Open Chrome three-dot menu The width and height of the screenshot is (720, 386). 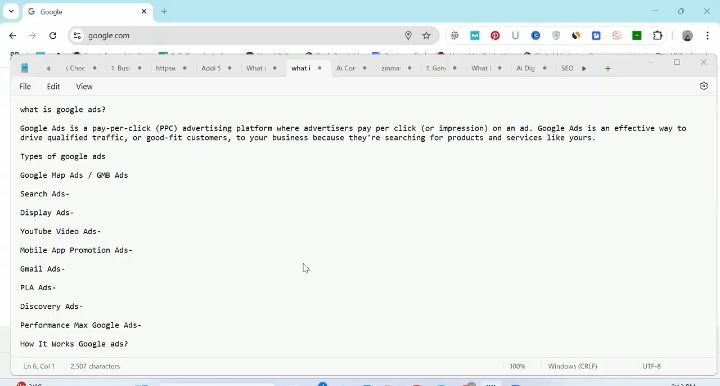tap(708, 35)
